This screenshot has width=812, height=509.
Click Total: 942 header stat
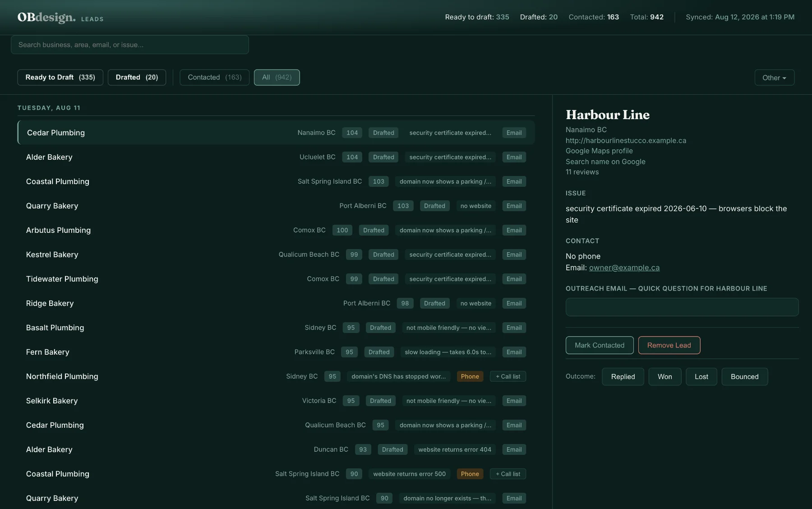(646, 17)
